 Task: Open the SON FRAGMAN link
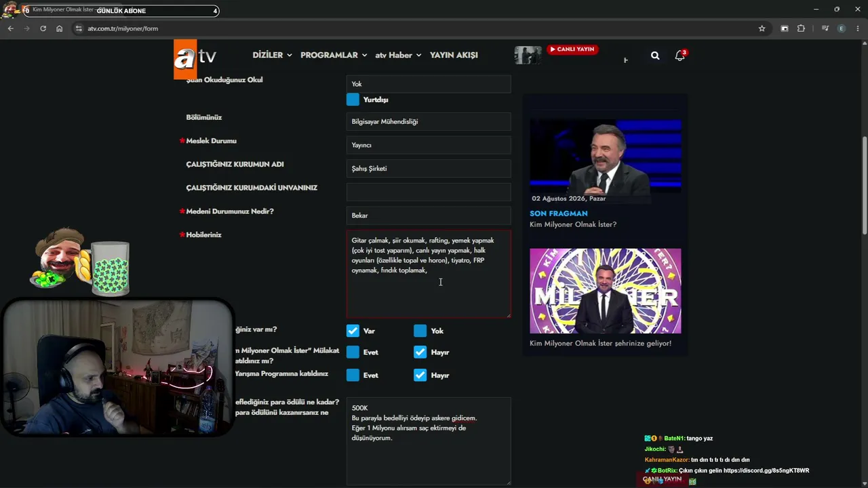click(x=559, y=213)
